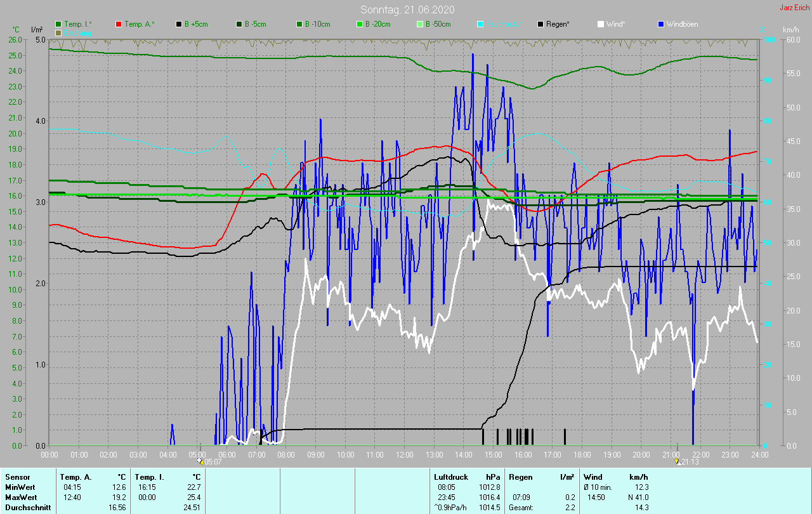Viewport: 812px width, 514px height.
Task: Click the sunset marker at 21:13
Action: (x=678, y=461)
